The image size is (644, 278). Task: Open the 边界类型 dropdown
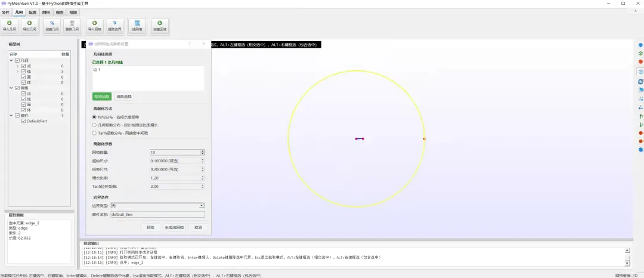(x=157, y=205)
